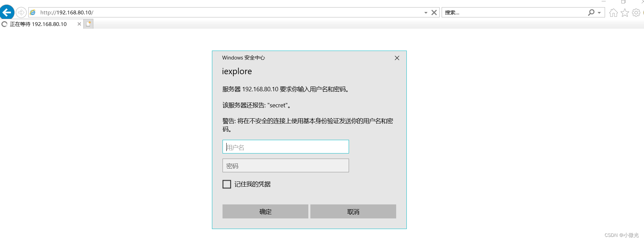
Task: Click the loading spinner on the tab
Action: coord(4,24)
